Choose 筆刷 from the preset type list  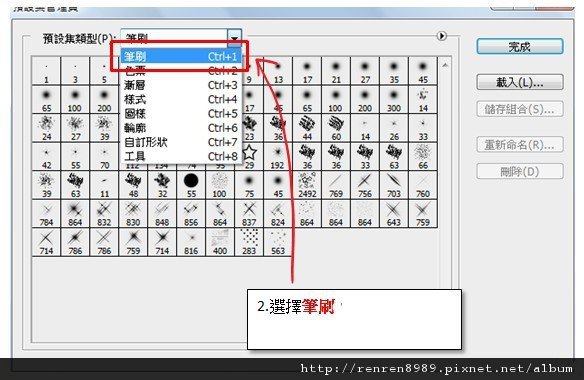pos(181,56)
